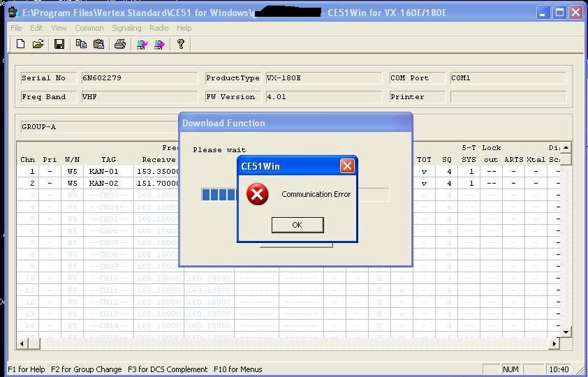Click the empty Printer field
Screen dimensions: 588x377
[508, 96]
